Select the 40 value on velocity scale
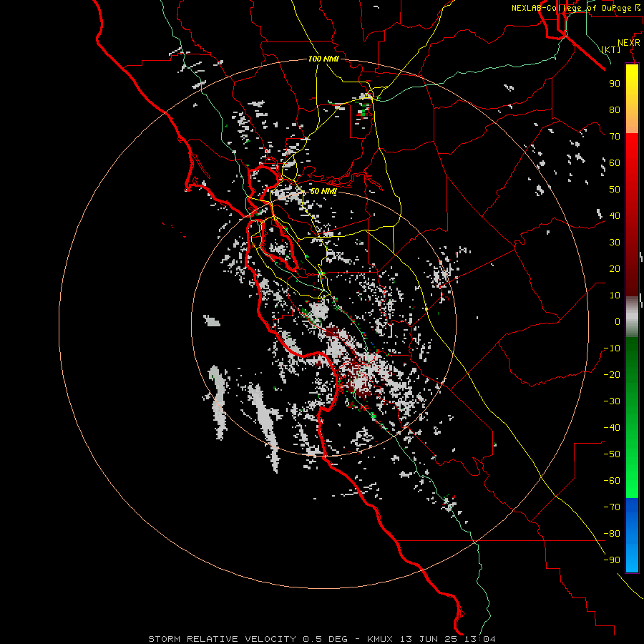Image resolution: width=644 pixels, height=644 pixels. coord(615,215)
